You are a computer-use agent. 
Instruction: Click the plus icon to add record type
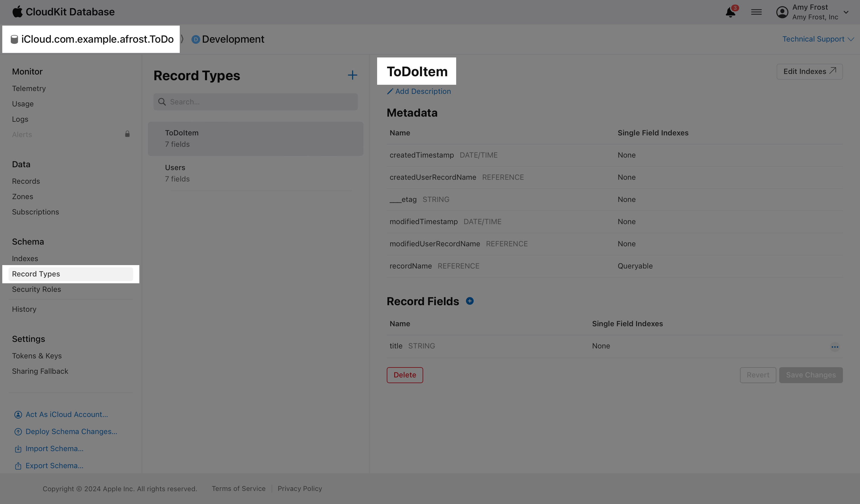(352, 75)
